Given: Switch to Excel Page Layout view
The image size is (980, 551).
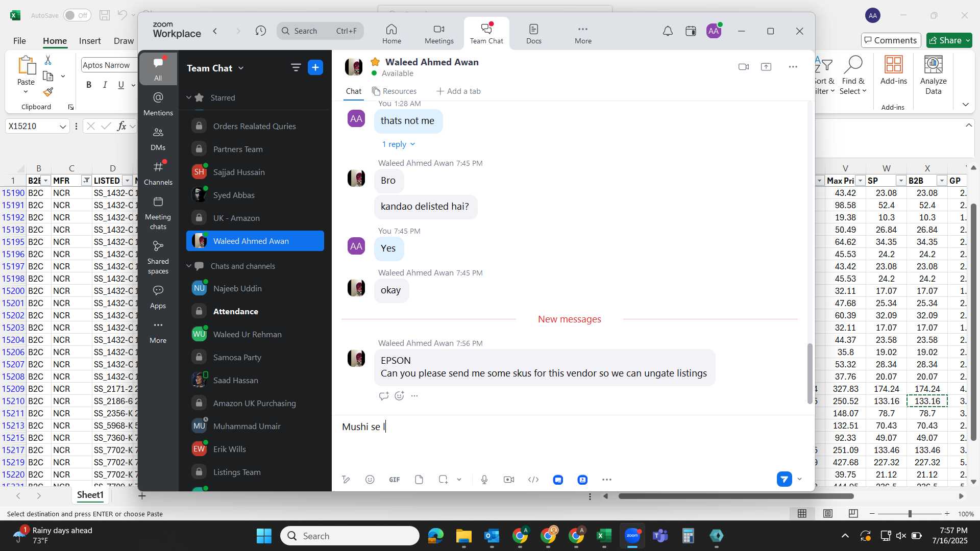Looking at the screenshot, I should point(828,514).
